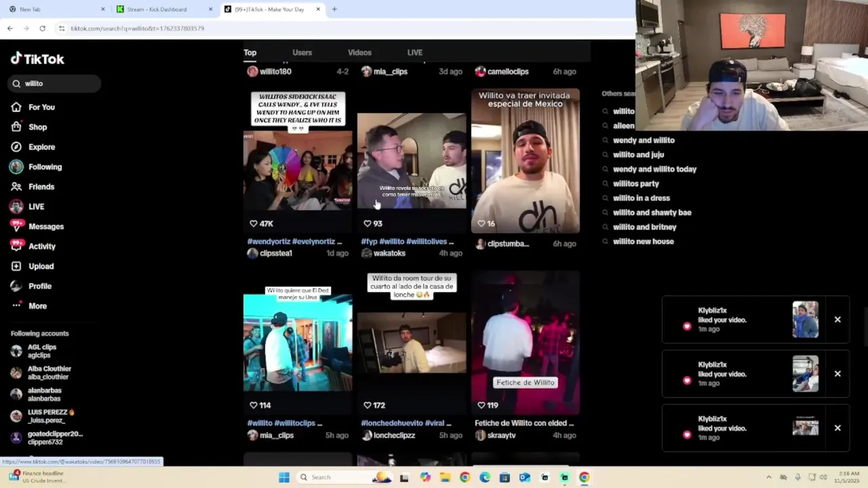868x488 pixels.
Task: Select suggested search 'willito and britney'
Action: (645, 227)
